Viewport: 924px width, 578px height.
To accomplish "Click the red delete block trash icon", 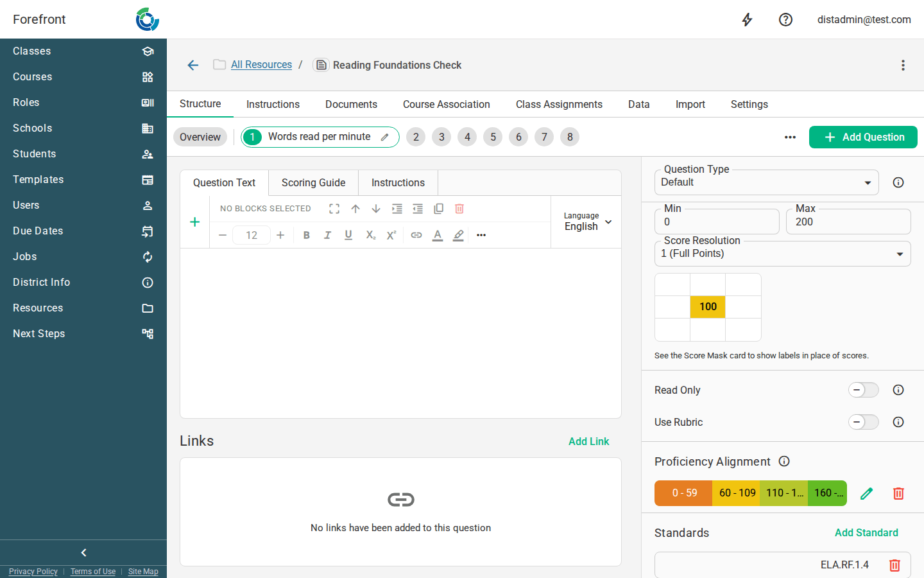I will [x=459, y=209].
